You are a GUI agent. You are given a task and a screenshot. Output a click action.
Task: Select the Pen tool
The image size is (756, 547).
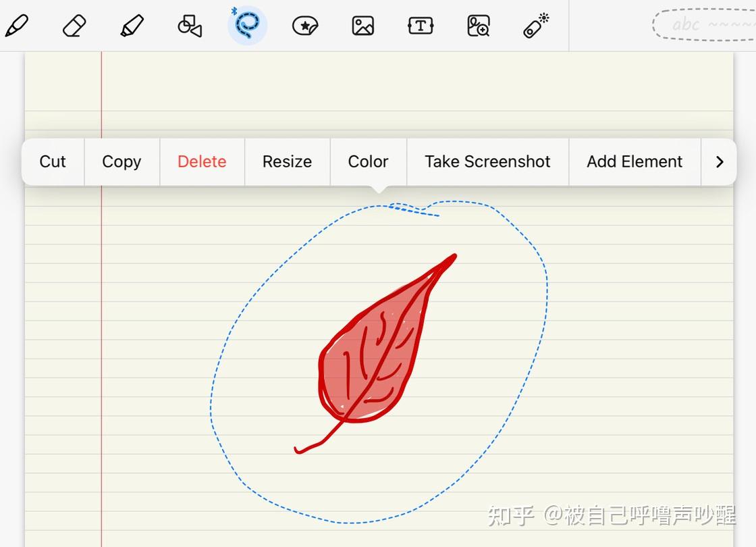[17, 25]
